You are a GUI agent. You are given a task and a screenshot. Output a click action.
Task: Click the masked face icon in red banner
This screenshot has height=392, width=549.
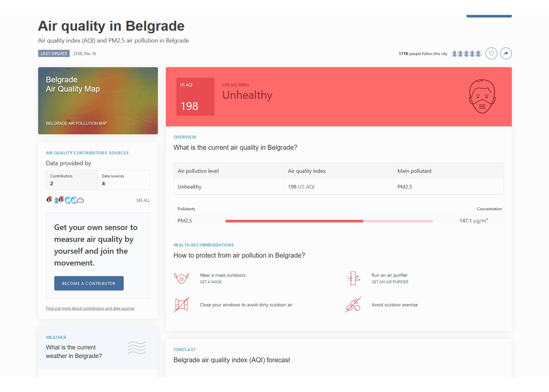pos(482,96)
